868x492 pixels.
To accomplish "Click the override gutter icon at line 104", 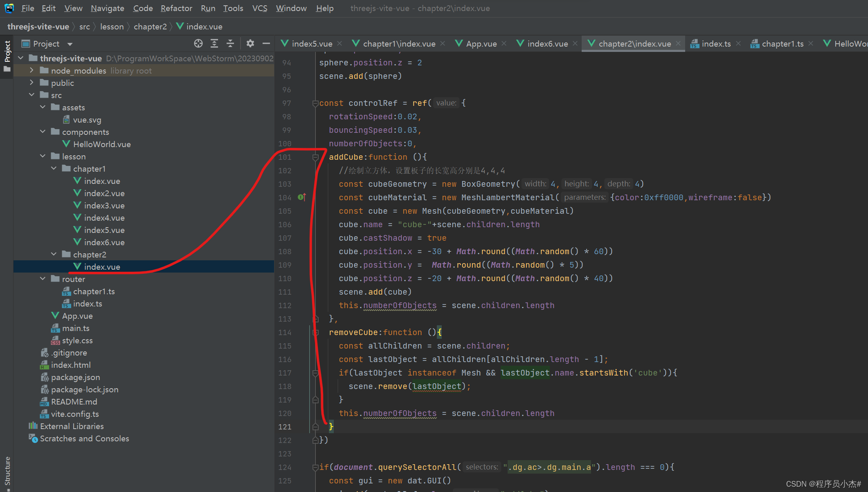I will tap(302, 197).
